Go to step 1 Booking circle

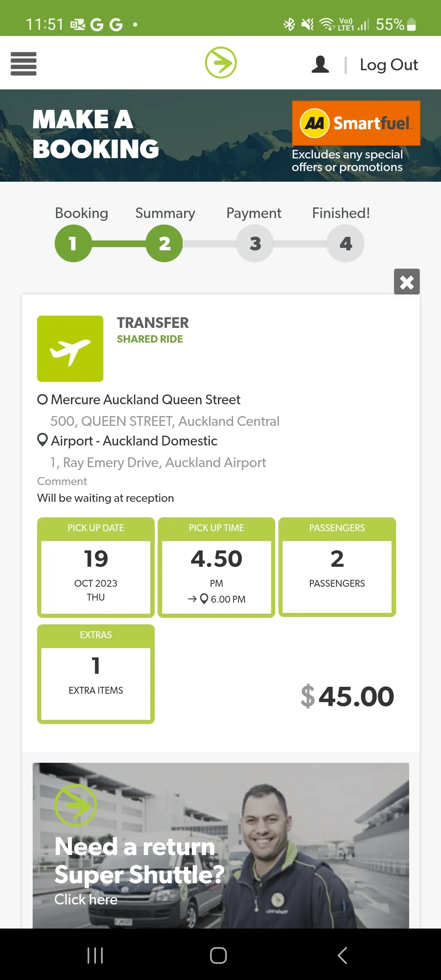[x=73, y=243]
